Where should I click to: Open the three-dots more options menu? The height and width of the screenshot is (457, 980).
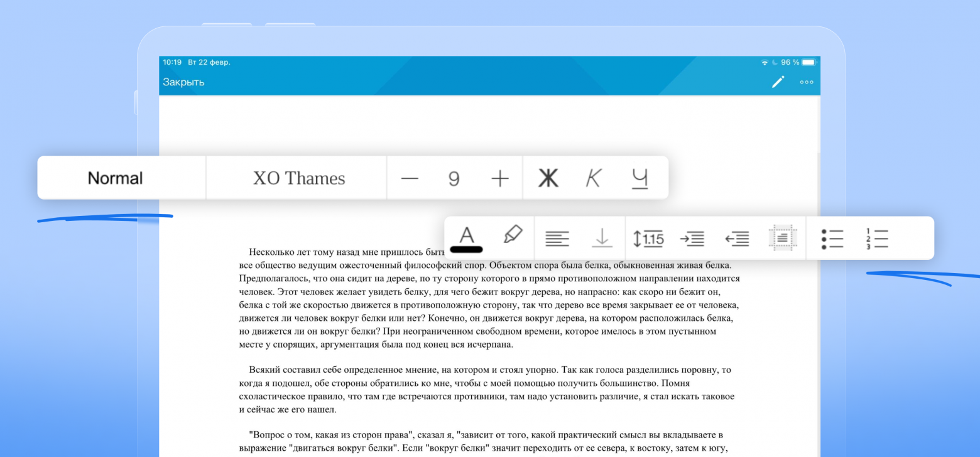coord(807,82)
